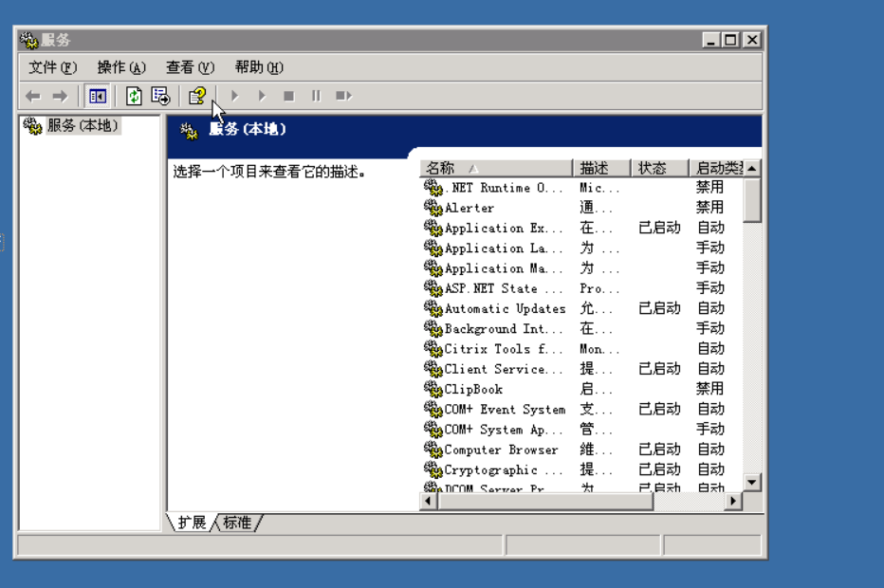Click the Alerter service name
This screenshot has width=884, height=588.
[x=470, y=208]
